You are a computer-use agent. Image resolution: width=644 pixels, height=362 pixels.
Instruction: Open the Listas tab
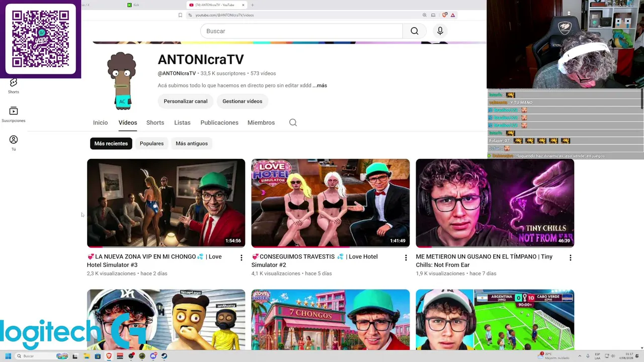tap(182, 123)
